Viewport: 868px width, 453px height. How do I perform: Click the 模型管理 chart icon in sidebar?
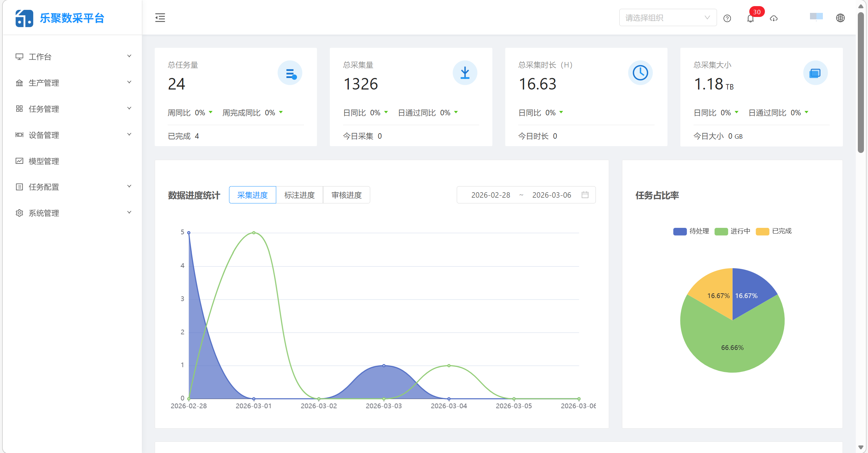(x=19, y=161)
